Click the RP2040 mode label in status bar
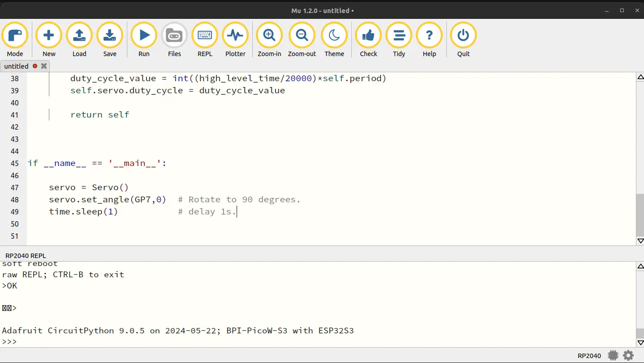 (x=589, y=356)
